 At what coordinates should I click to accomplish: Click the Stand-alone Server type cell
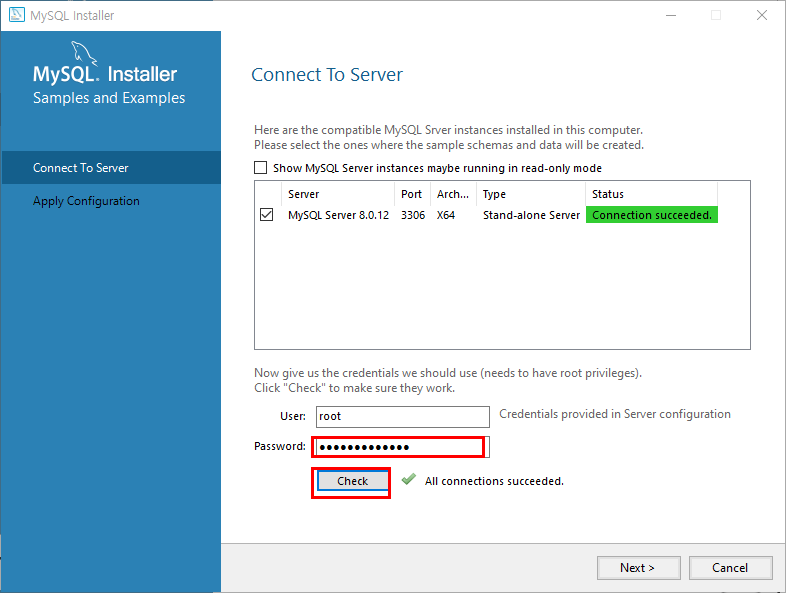pyautogui.click(x=531, y=215)
